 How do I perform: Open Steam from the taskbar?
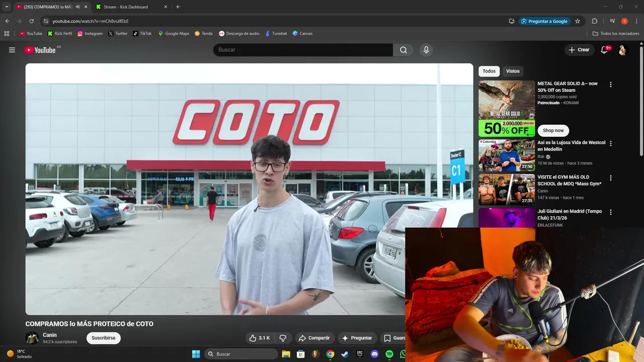(345, 354)
